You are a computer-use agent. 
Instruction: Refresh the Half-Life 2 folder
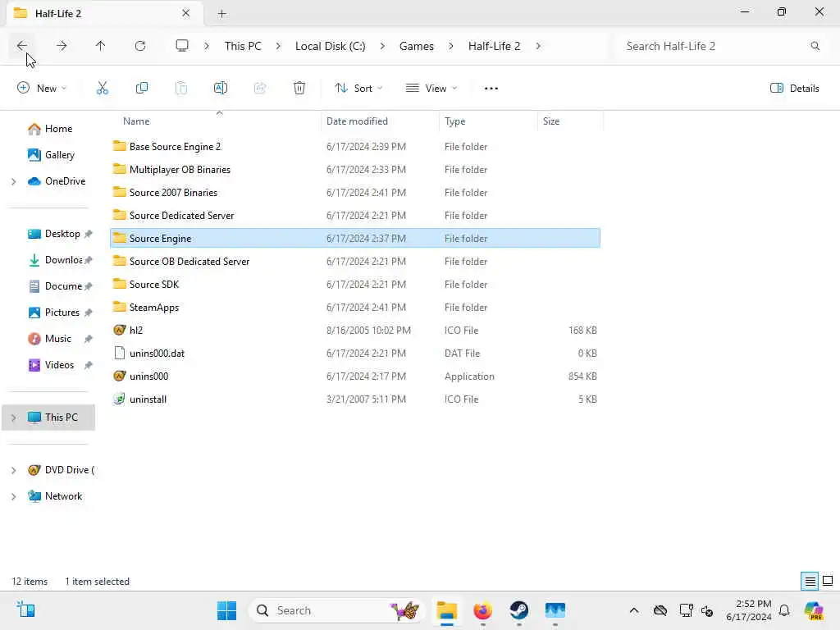coord(140,46)
